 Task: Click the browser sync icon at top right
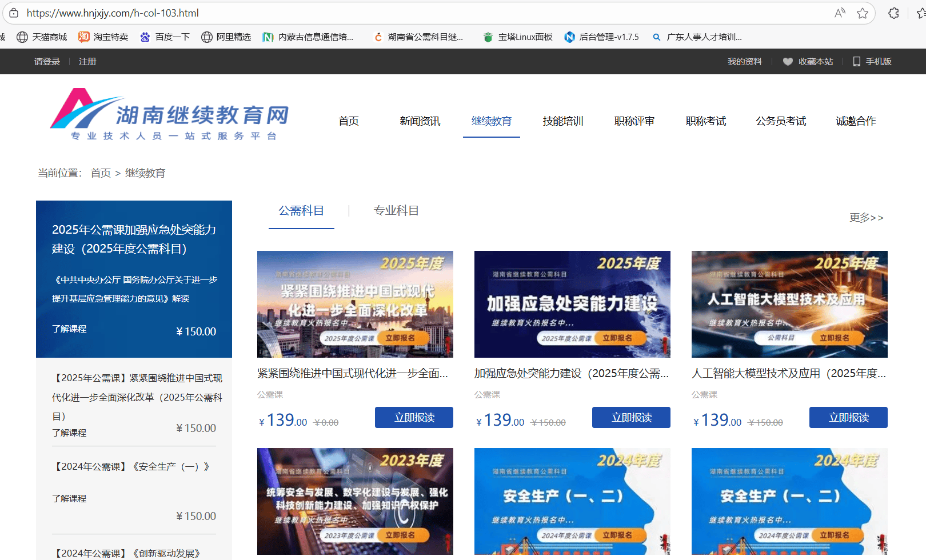pyautogui.click(x=893, y=13)
